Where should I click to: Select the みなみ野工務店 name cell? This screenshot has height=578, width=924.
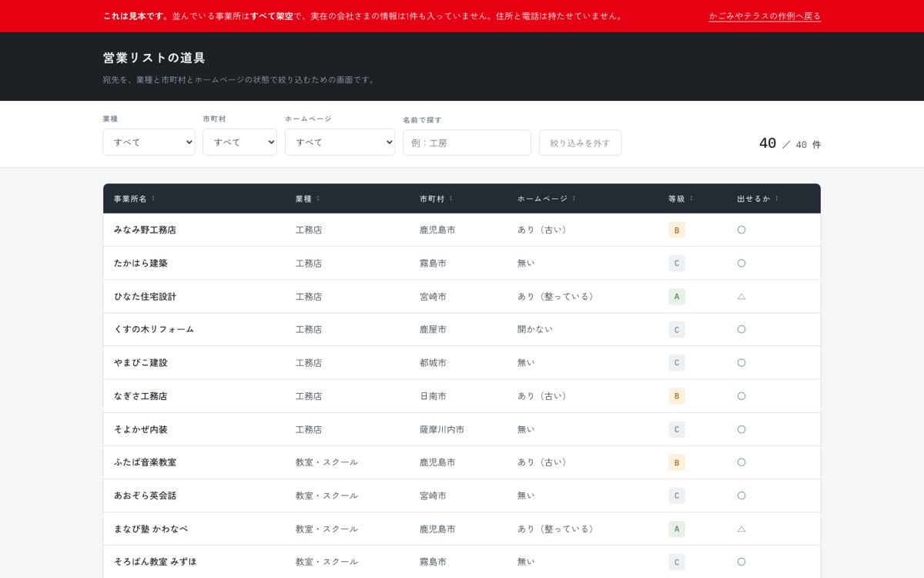pyautogui.click(x=145, y=230)
